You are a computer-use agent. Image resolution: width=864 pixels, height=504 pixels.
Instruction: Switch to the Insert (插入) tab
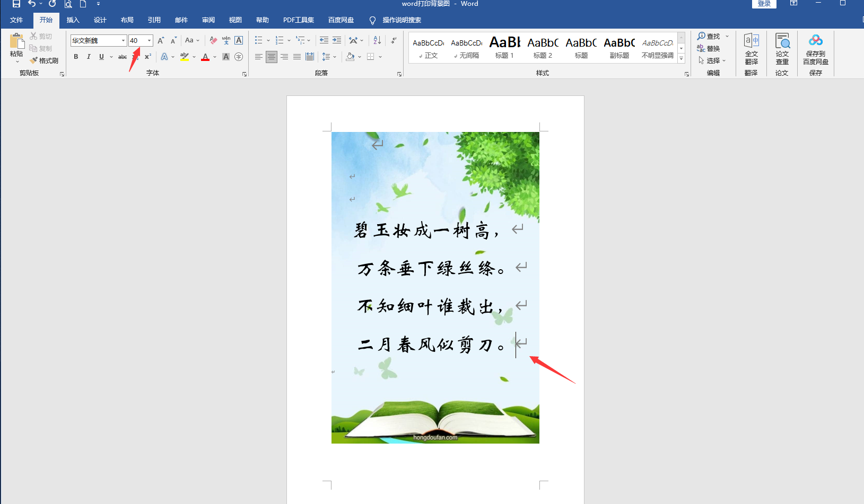click(73, 20)
